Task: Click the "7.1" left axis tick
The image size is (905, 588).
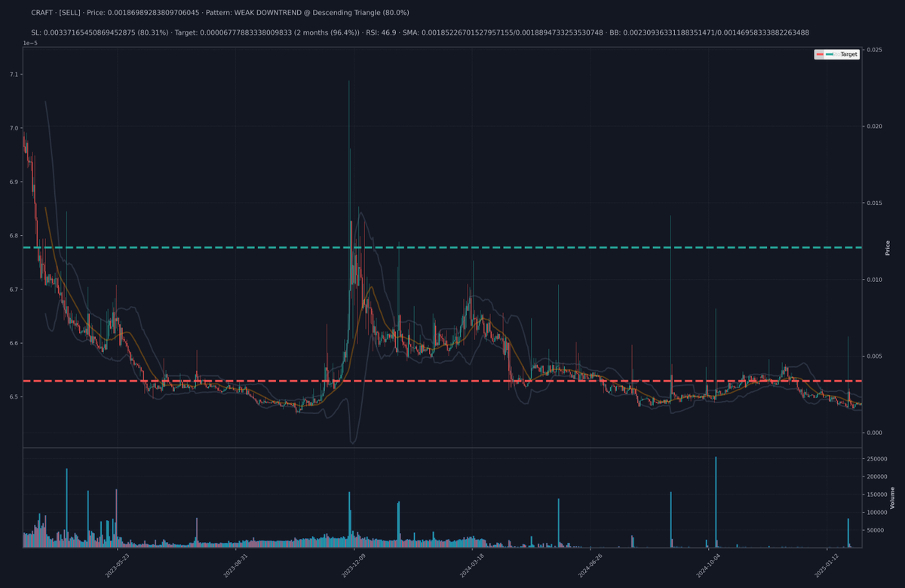Action: click(14, 75)
